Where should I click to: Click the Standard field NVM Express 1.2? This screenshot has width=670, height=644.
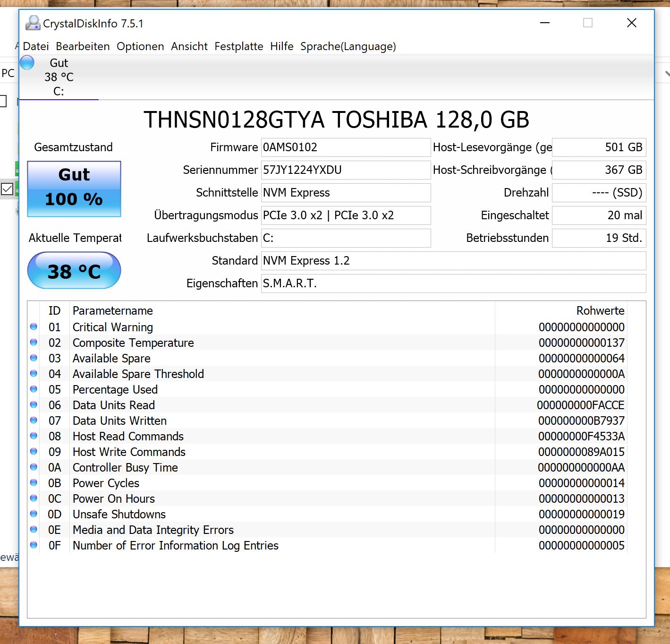pyautogui.click(x=454, y=261)
